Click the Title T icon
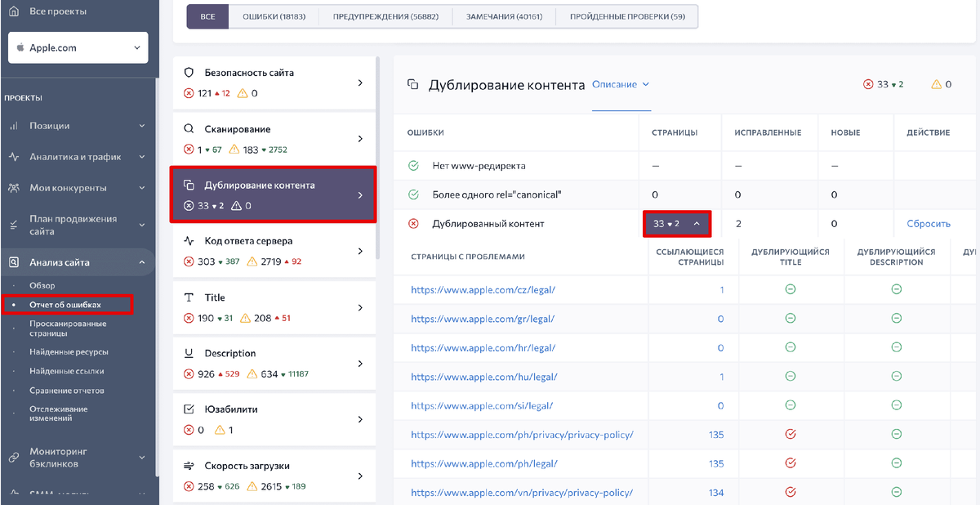Screen dimensions: 980x505 pyautogui.click(x=189, y=297)
